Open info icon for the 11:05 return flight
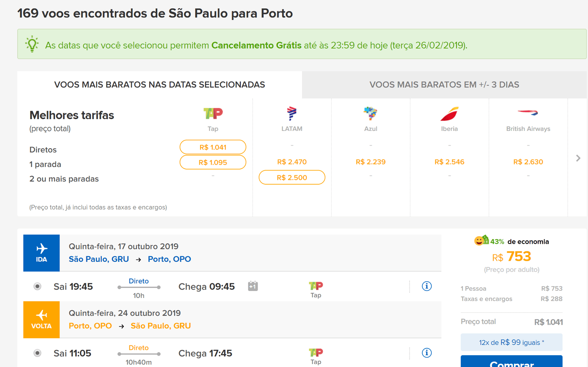 pos(427,353)
